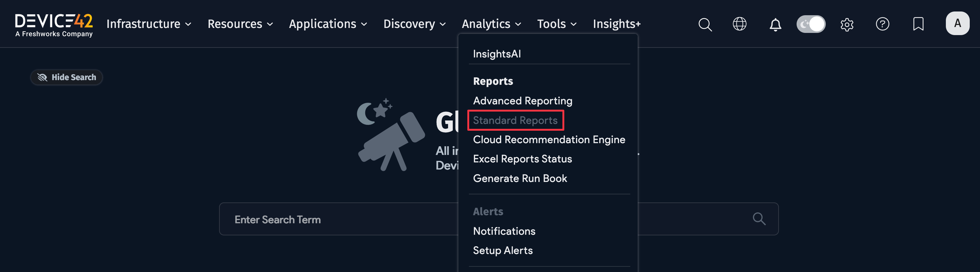Open the help question mark icon
Image resolution: width=980 pixels, height=272 pixels.
pyautogui.click(x=882, y=24)
